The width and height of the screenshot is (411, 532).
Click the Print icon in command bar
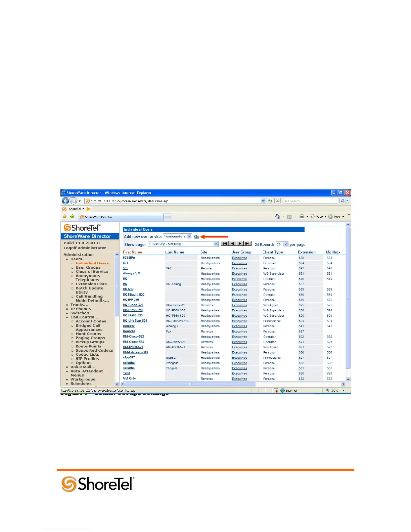point(302,217)
